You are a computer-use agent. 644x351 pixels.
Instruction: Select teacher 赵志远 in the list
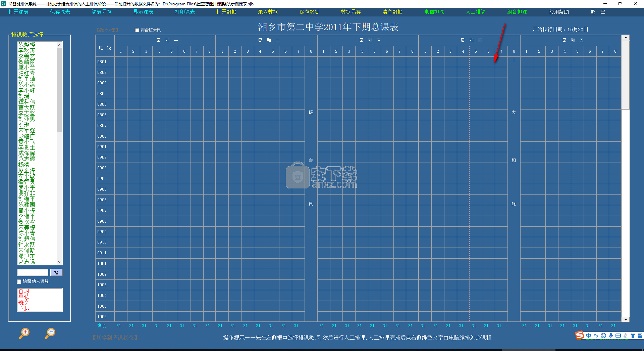click(26, 262)
